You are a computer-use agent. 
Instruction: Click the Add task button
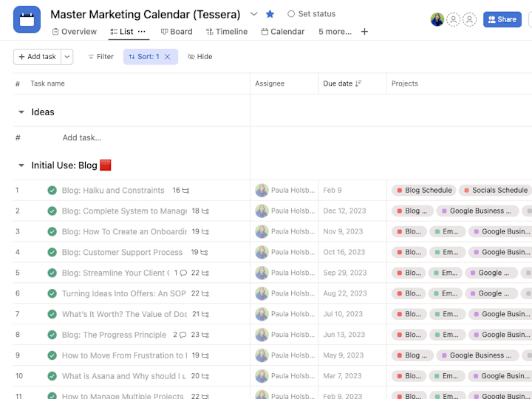(38, 57)
